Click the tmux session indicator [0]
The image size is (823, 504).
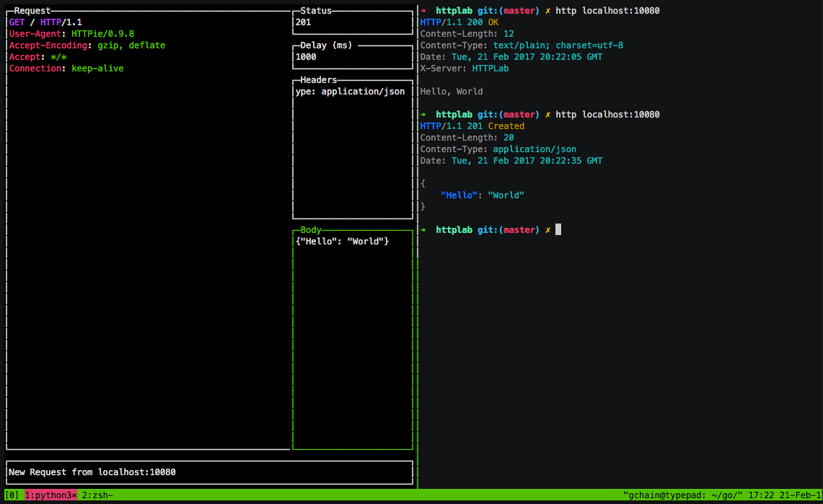click(x=12, y=495)
